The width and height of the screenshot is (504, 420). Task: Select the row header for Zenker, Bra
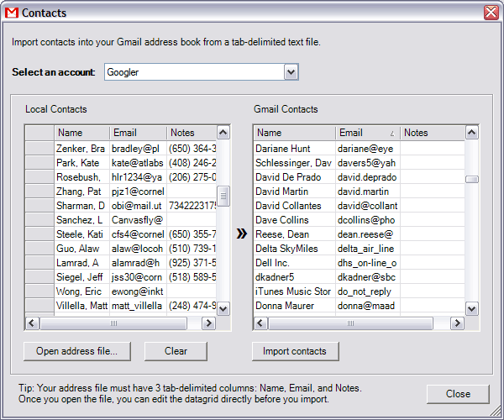coord(39,149)
